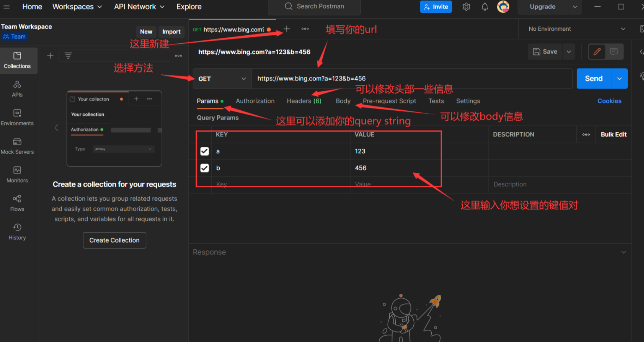Screen dimensions: 644x342
Task: Uncheck the checkbox for parameter a
Action: click(205, 151)
